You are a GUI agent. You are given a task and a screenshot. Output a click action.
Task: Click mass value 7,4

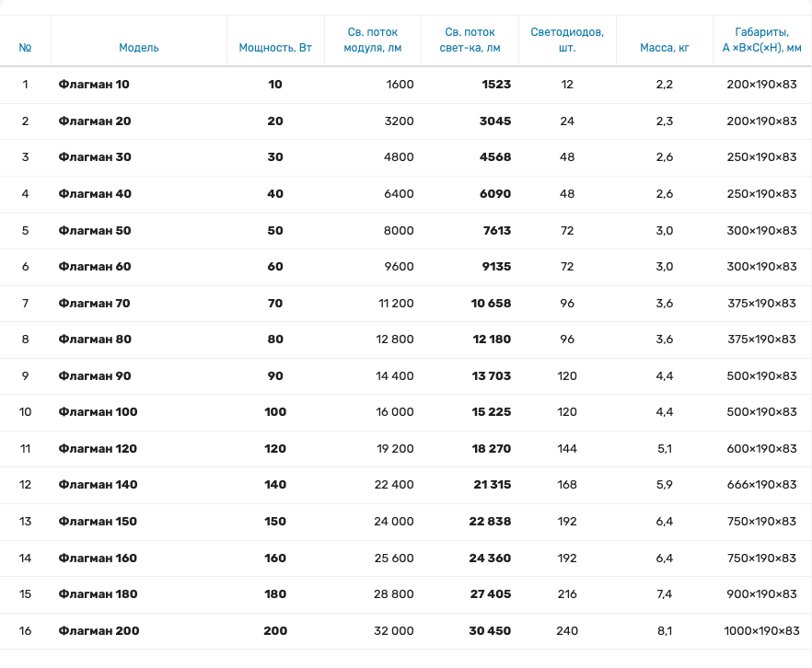665,594
